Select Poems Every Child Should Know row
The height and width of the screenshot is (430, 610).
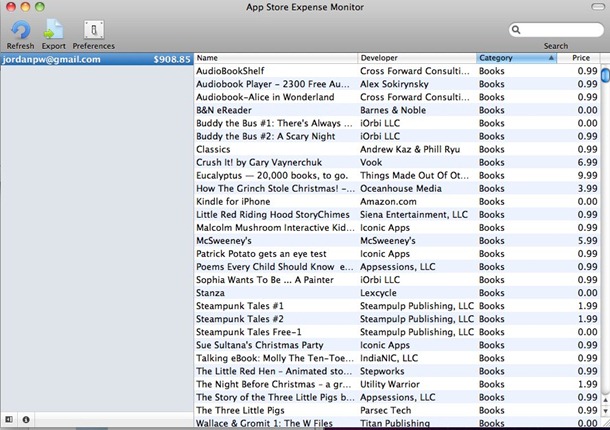[x=397, y=267]
